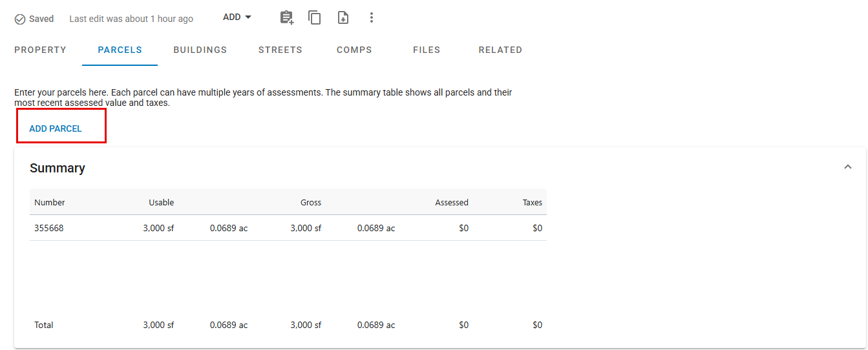Click the file download icon
868x350 pixels.
point(343,17)
